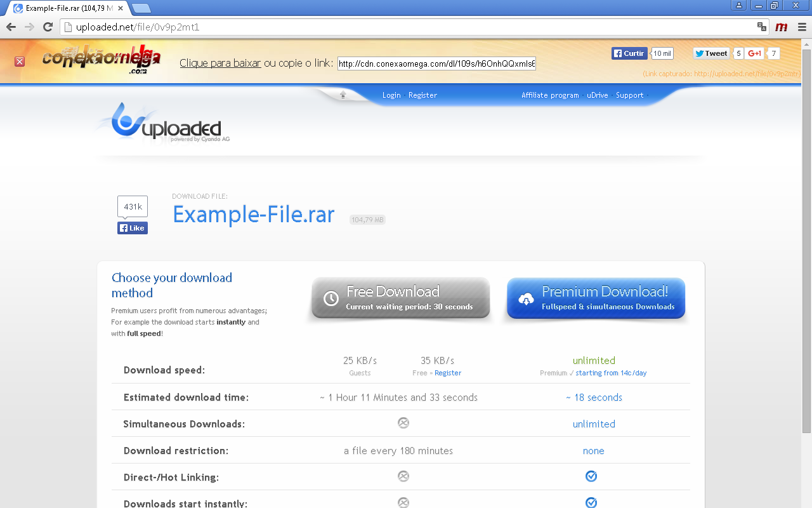Open a new browser tab
The width and height of the screenshot is (812, 508).
click(141, 8)
